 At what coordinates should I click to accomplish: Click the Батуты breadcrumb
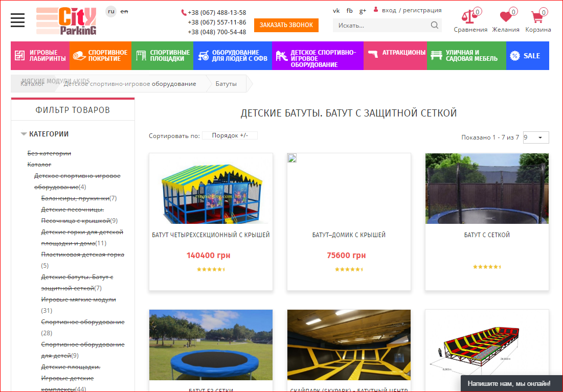226,84
